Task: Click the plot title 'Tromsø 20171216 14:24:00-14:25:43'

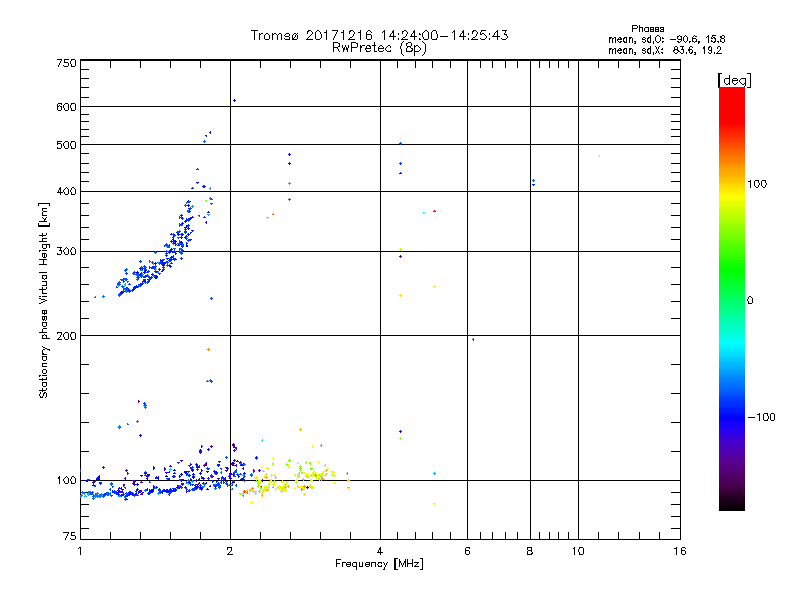Action: coord(379,35)
